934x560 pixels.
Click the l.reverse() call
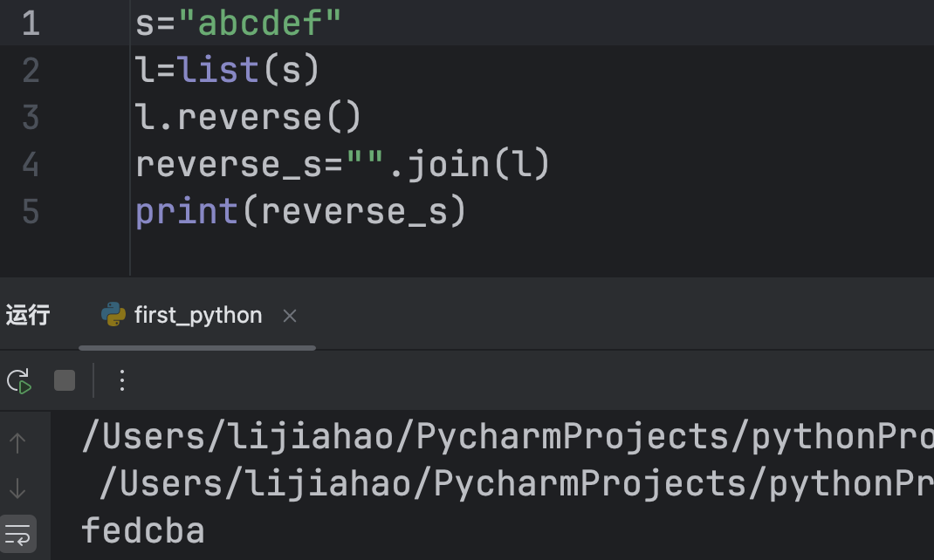(x=249, y=118)
